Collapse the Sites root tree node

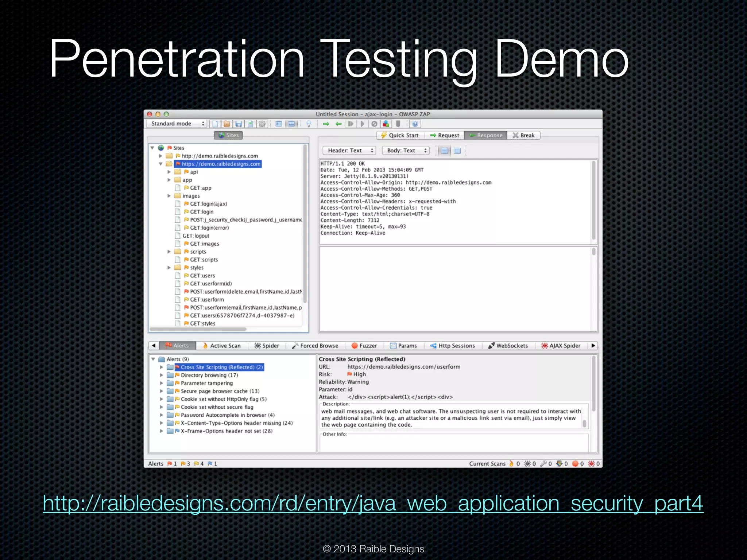[x=152, y=148]
